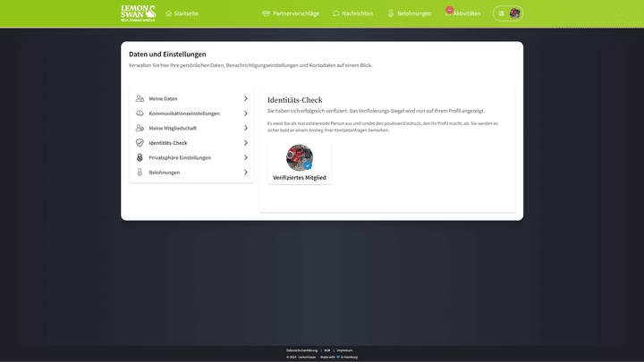Click the home icon beside Startseite
This screenshot has width=644, height=362.
pyautogui.click(x=168, y=13)
